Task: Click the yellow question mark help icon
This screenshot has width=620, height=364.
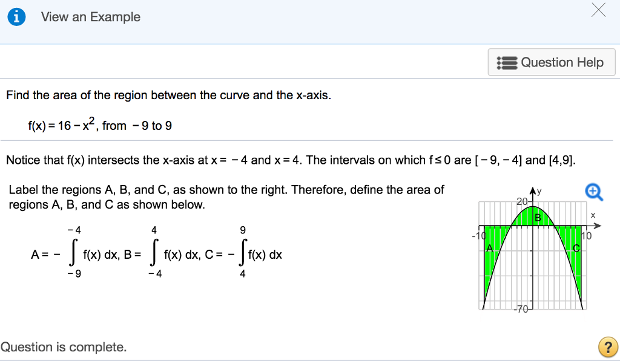Action: (x=608, y=347)
